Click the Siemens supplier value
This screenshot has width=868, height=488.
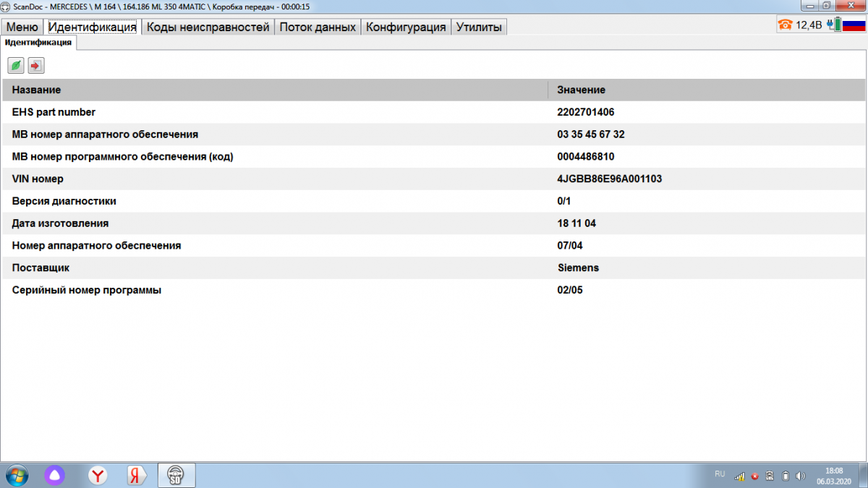pyautogui.click(x=578, y=267)
